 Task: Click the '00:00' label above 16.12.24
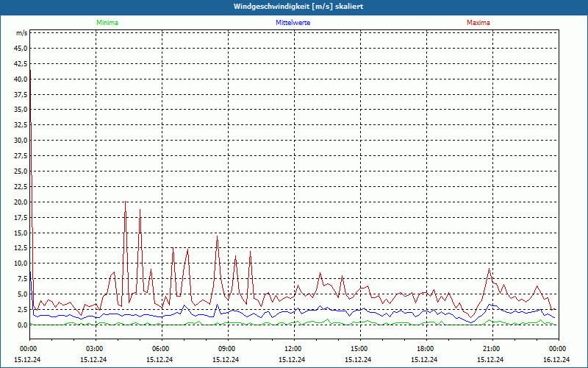(x=559, y=349)
